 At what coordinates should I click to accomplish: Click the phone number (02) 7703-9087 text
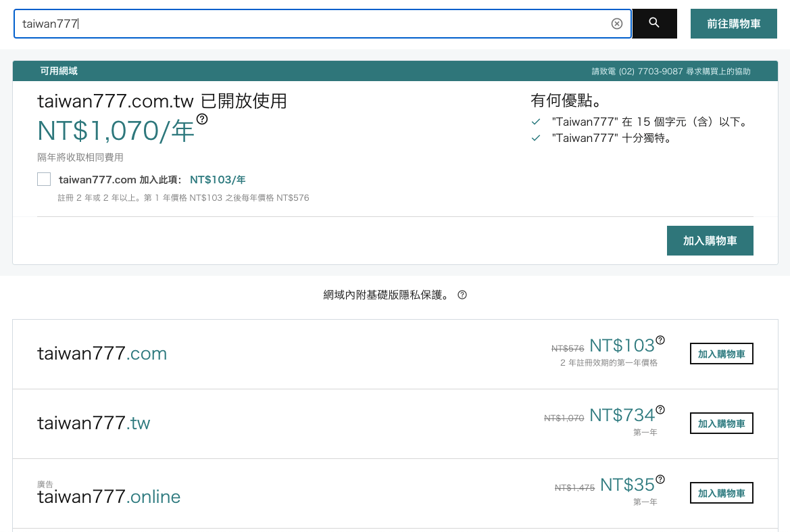point(650,72)
